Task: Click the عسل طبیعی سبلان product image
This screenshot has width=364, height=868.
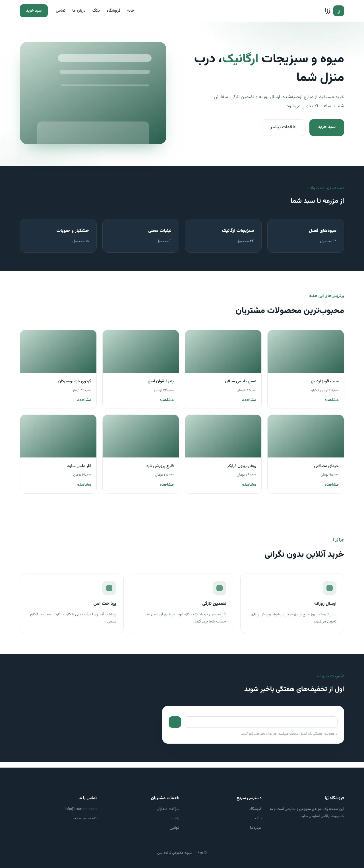Action: pyautogui.click(x=223, y=351)
